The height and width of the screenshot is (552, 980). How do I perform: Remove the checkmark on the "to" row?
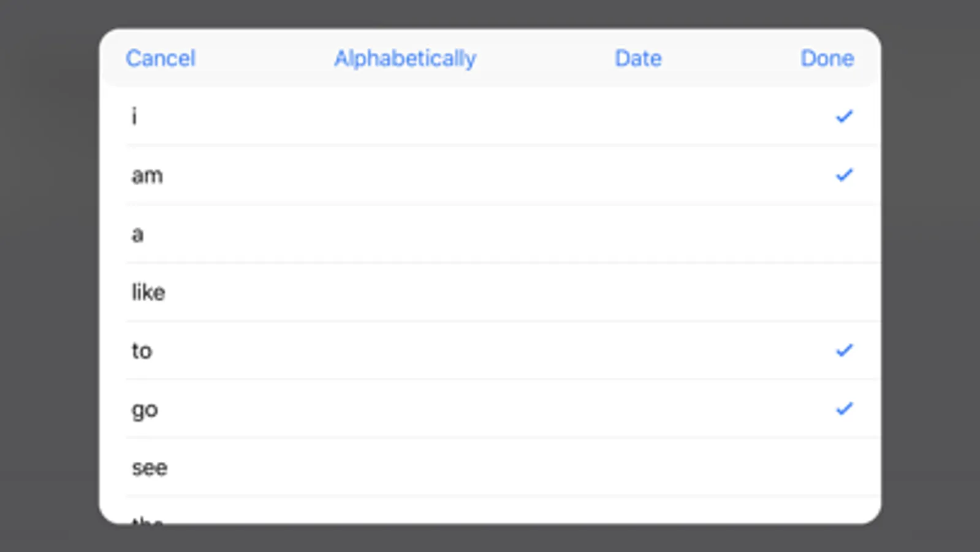[844, 350]
